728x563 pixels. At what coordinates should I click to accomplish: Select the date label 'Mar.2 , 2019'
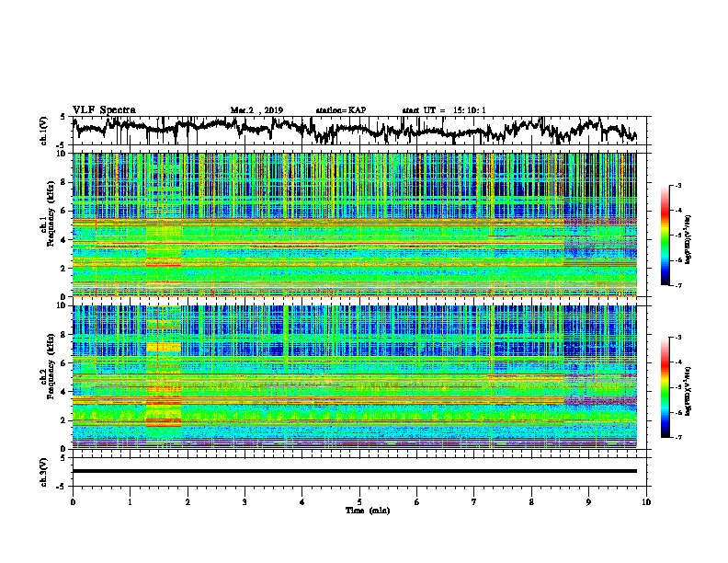(x=256, y=110)
